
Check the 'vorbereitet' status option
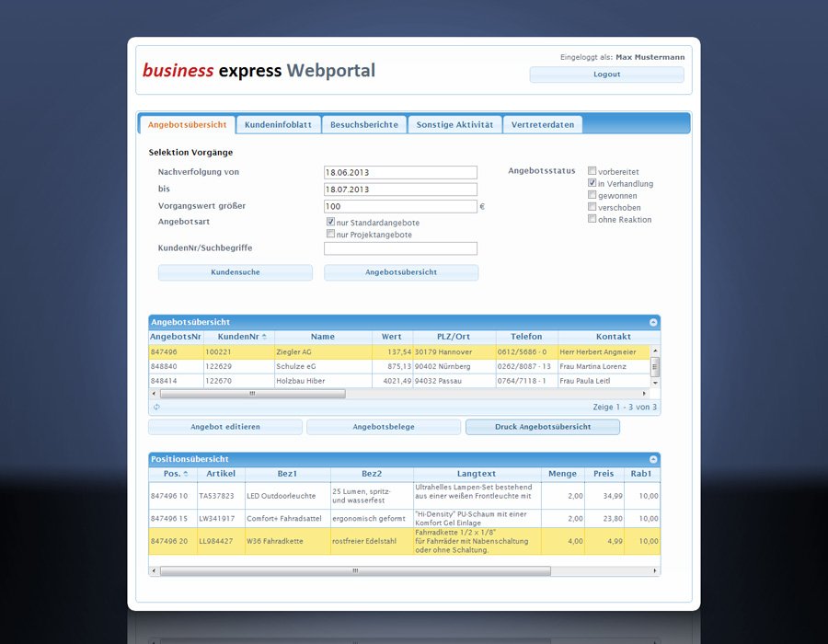click(592, 170)
